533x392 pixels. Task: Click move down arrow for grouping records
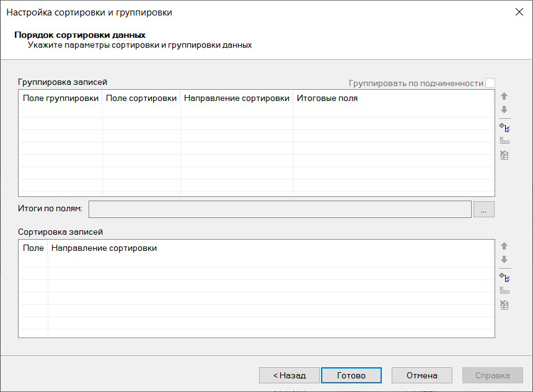click(x=504, y=110)
